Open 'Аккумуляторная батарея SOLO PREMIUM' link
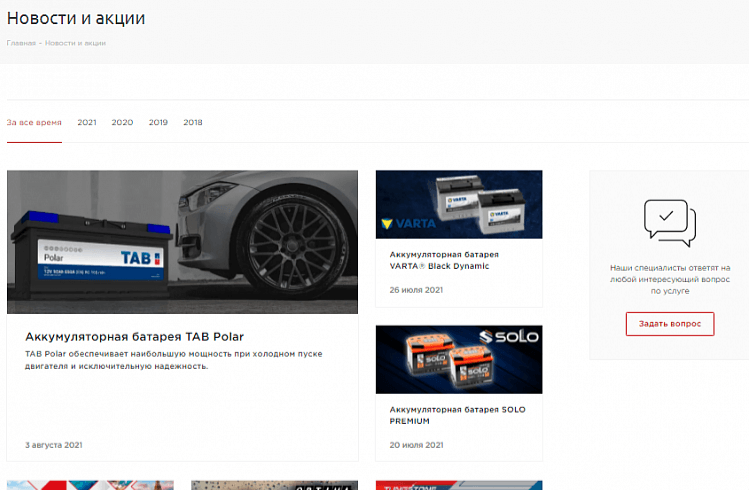Image resolution: width=749 pixels, height=490 pixels. tap(457, 415)
